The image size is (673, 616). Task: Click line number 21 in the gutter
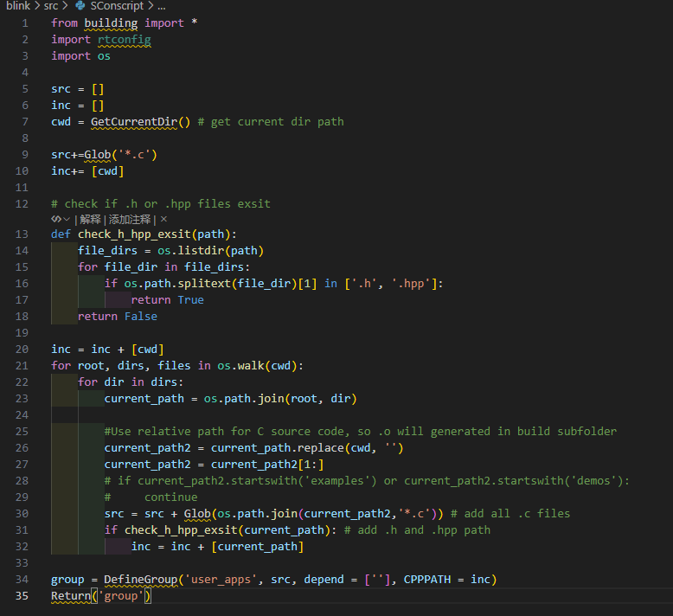[x=22, y=365]
